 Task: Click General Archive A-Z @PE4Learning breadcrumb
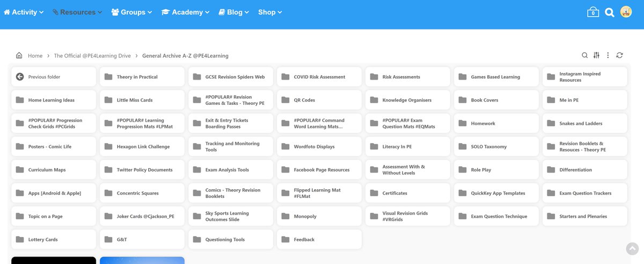[185, 55]
